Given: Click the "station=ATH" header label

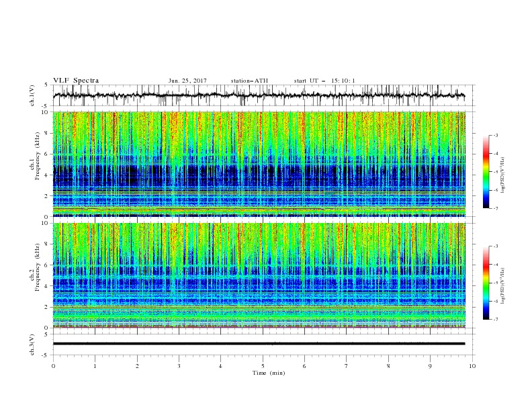Looking at the screenshot, I should pyautogui.click(x=249, y=81).
